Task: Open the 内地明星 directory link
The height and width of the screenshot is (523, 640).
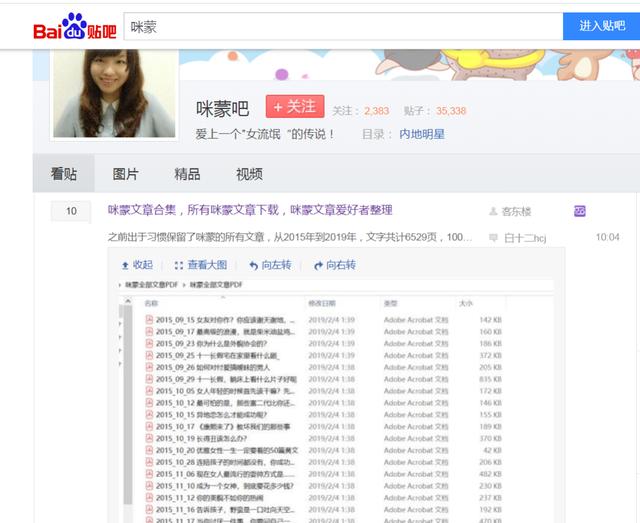Action: click(x=422, y=134)
